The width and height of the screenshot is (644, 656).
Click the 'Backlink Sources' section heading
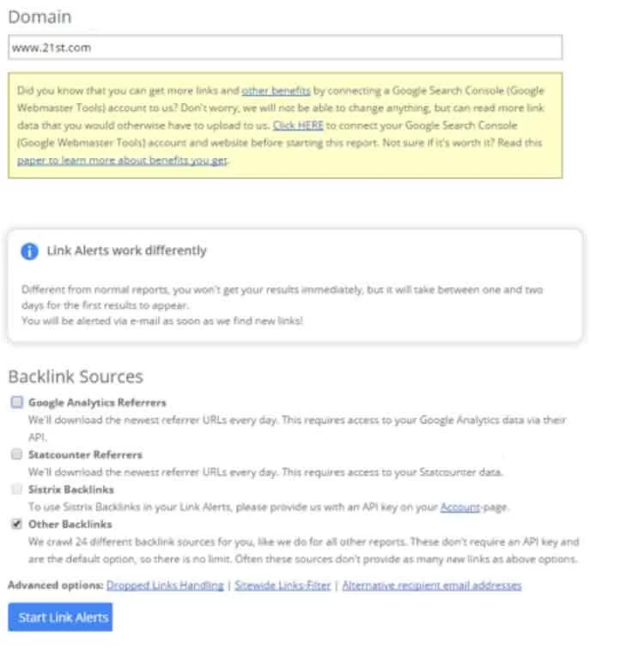[76, 376]
